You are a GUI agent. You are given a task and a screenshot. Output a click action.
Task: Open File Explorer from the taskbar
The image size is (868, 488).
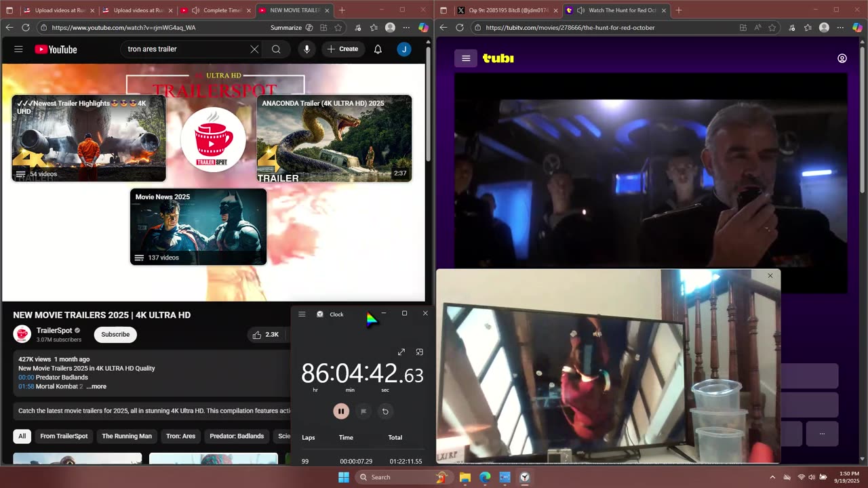pyautogui.click(x=465, y=477)
